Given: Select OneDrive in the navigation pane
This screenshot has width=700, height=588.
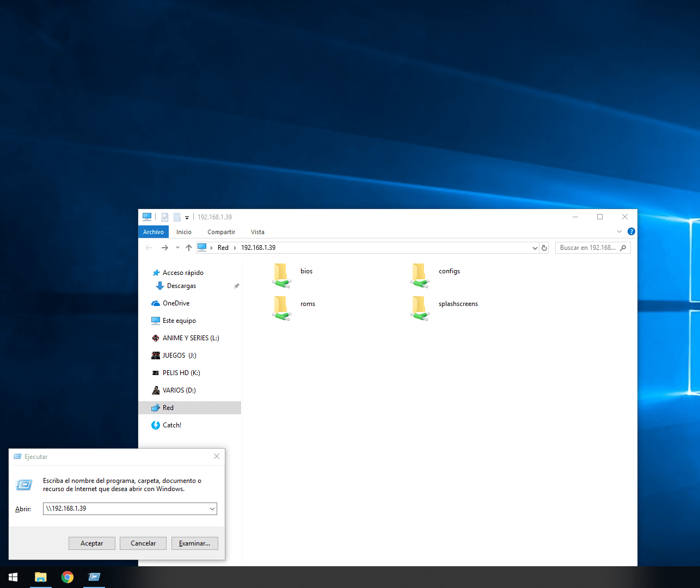Looking at the screenshot, I should (x=176, y=303).
